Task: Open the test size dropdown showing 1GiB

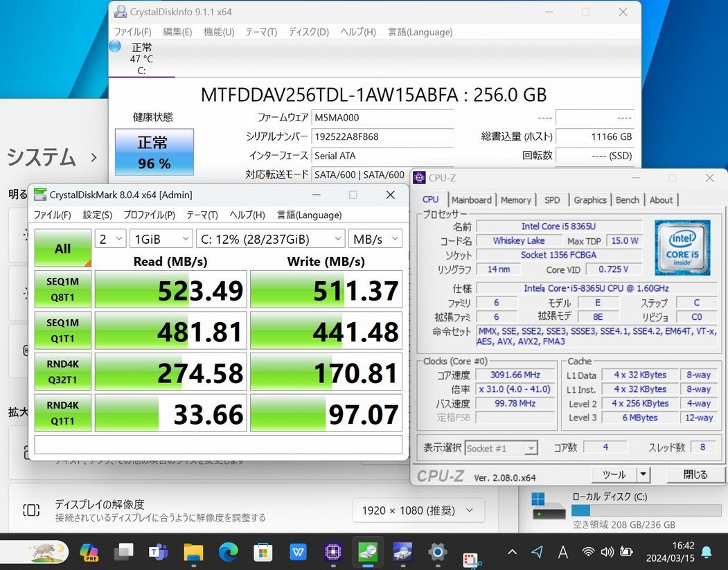Action: 161,239
